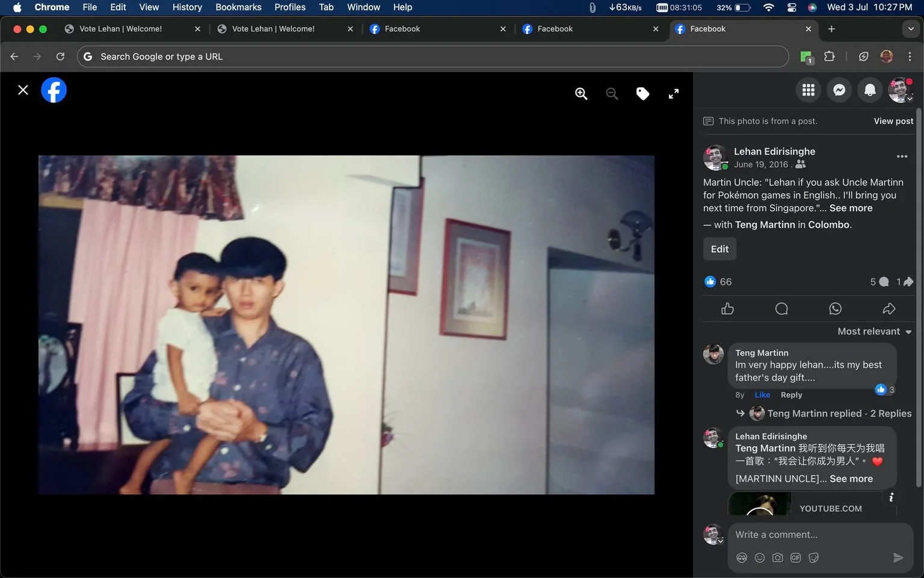Open Teng Martinn tagged profile
The width and height of the screenshot is (924, 578).
(x=765, y=225)
